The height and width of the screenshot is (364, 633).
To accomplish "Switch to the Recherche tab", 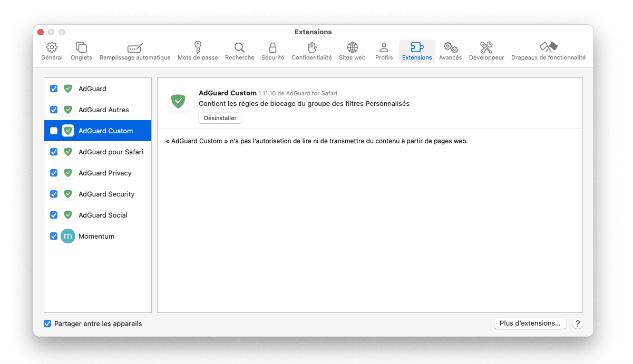I will coord(239,51).
